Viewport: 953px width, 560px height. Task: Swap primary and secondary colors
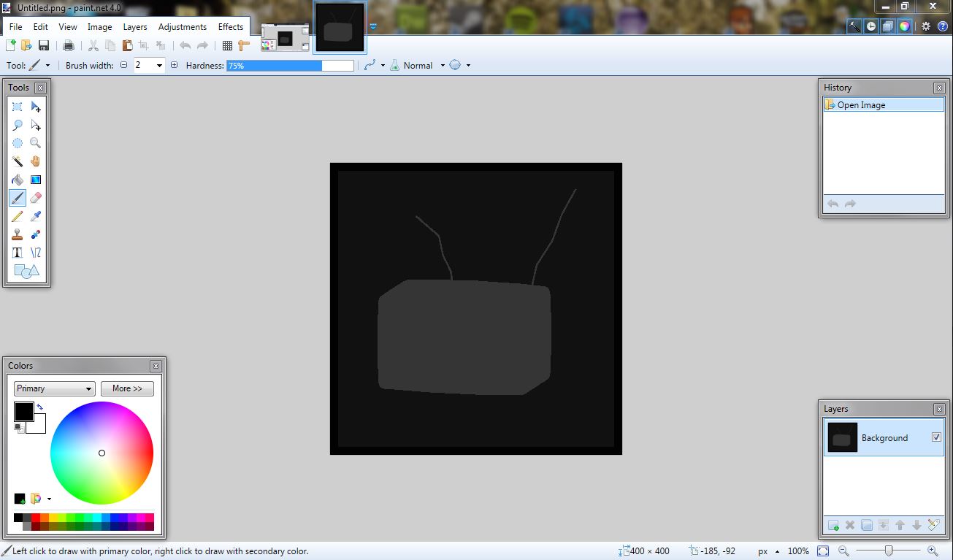click(x=39, y=407)
